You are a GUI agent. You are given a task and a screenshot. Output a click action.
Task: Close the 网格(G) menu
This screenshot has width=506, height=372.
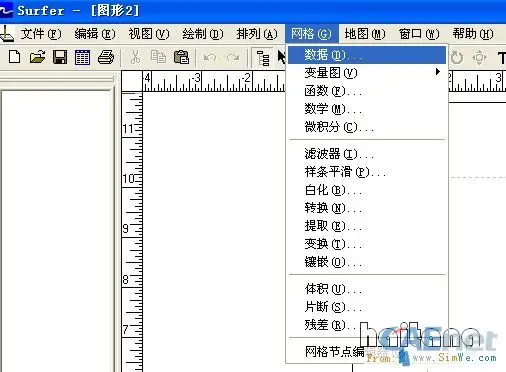click(x=311, y=34)
